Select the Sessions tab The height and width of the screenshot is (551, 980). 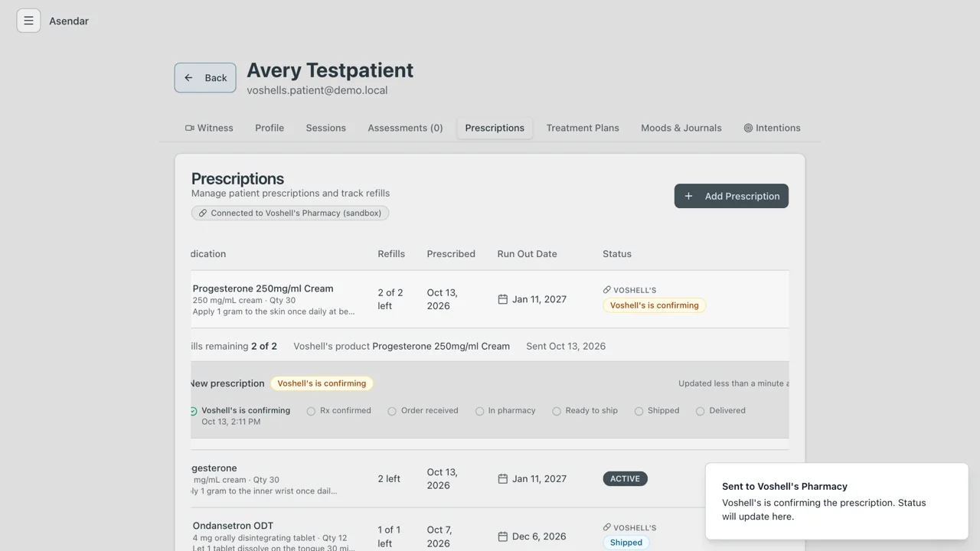[x=326, y=128]
